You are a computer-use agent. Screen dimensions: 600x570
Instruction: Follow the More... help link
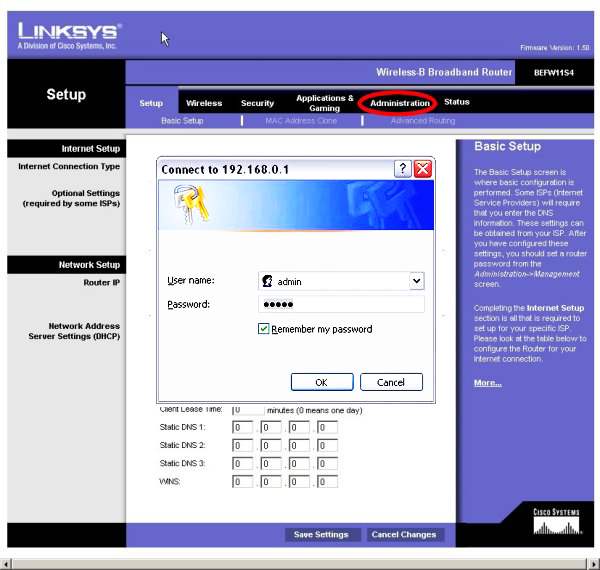(x=488, y=383)
